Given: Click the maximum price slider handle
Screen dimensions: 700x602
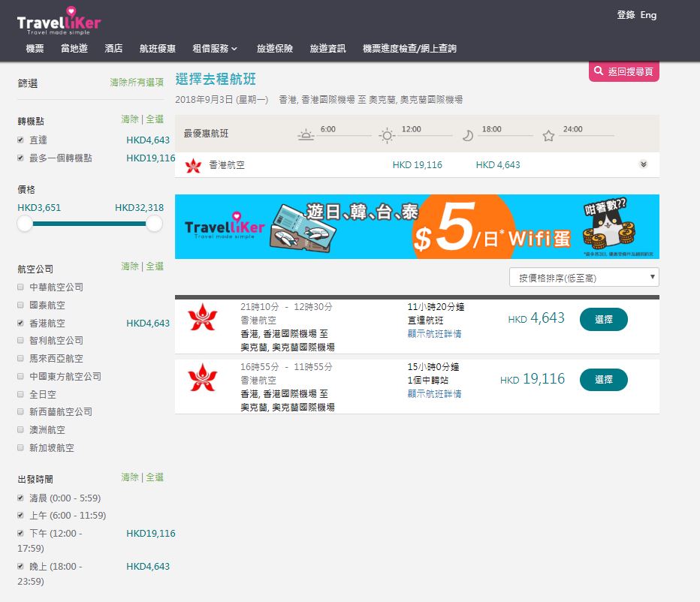Looking at the screenshot, I should click(154, 224).
